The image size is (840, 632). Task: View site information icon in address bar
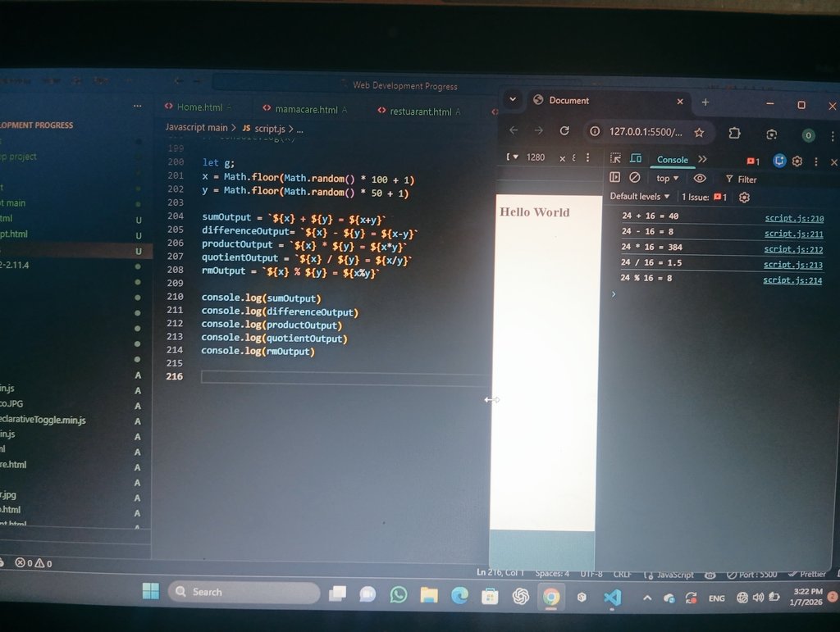[x=595, y=131]
